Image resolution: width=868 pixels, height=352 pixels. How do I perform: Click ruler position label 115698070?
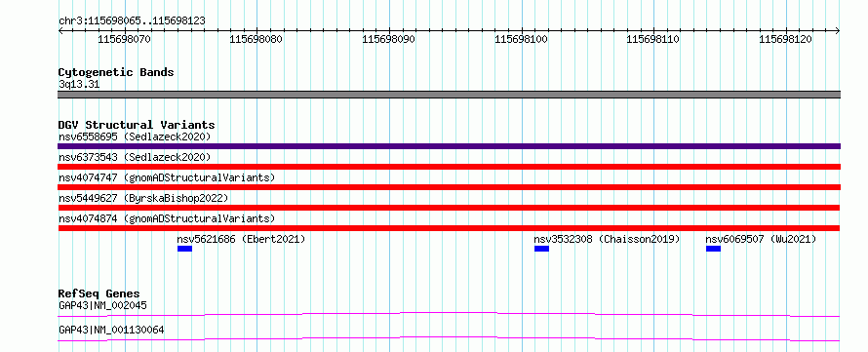pyautogui.click(x=124, y=39)
